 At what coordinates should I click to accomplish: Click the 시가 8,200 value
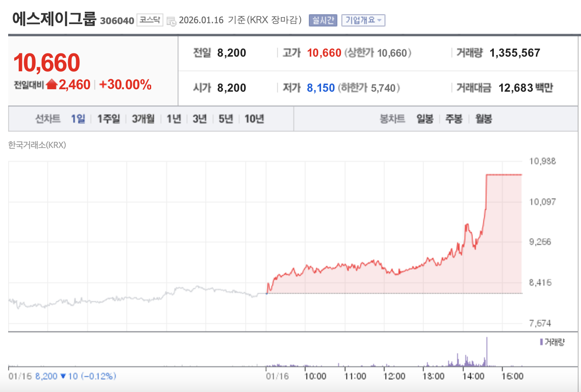coord(231,88)
